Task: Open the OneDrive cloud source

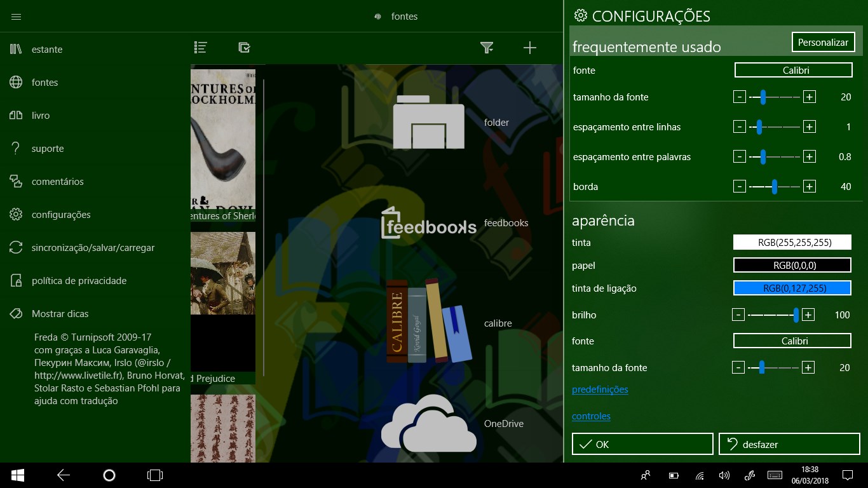Action: (x=429, y=423)
